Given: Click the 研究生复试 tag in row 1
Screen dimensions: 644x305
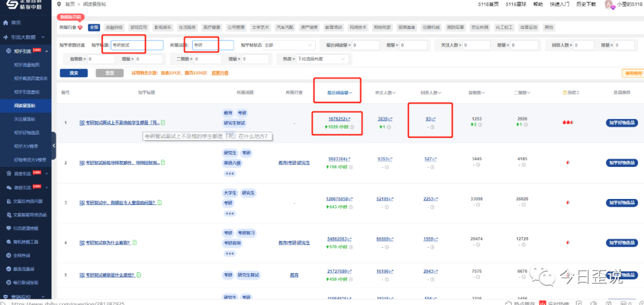Looking at the screenshot, I should [234, 123].
